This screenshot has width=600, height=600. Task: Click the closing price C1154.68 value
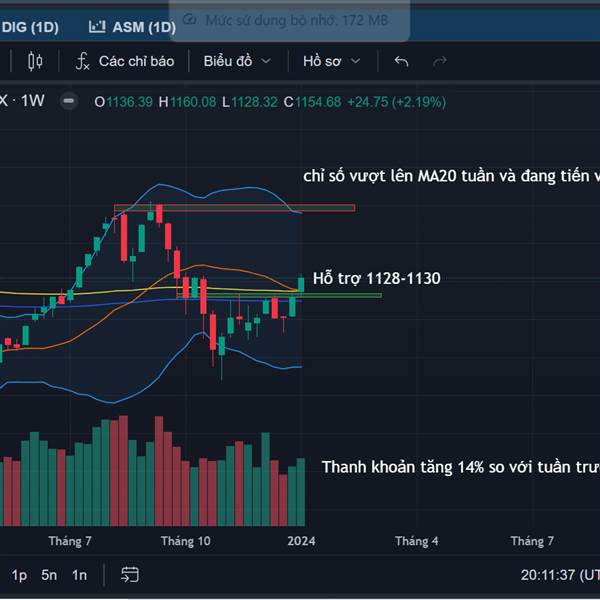(312, 102)
